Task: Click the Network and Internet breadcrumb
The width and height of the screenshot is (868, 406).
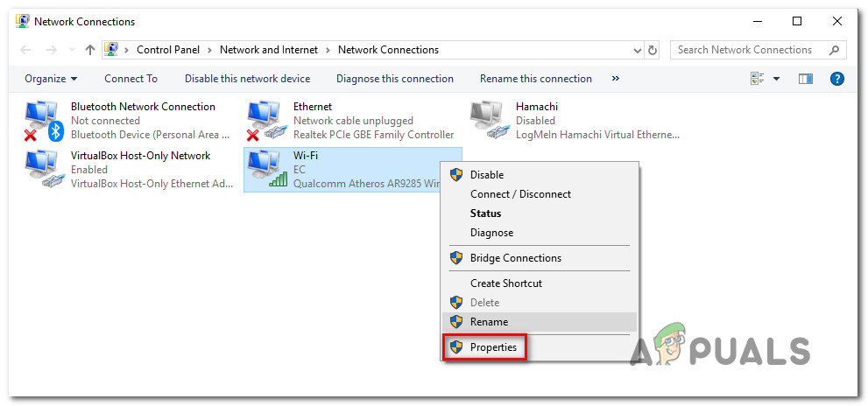Action: point(268,50)
